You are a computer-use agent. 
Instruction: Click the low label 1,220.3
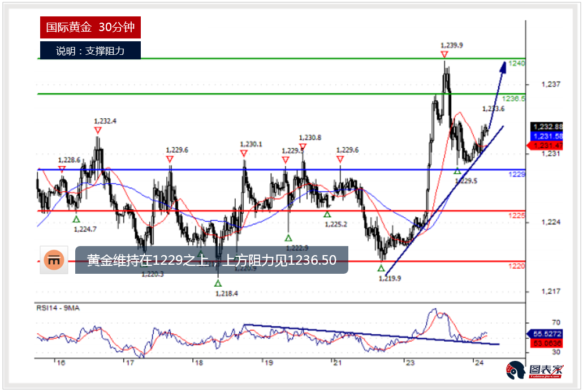click(153, 274)
